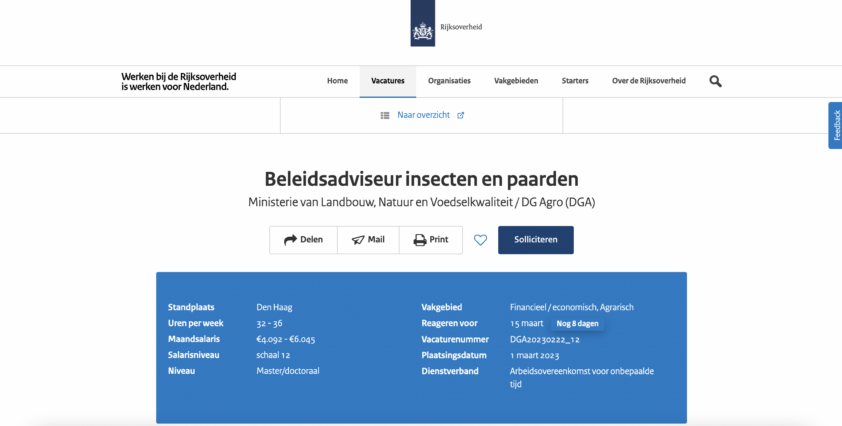842x426 pixels.
Task: Open the Organisaties menu item
Action: (x=449, y=81)
